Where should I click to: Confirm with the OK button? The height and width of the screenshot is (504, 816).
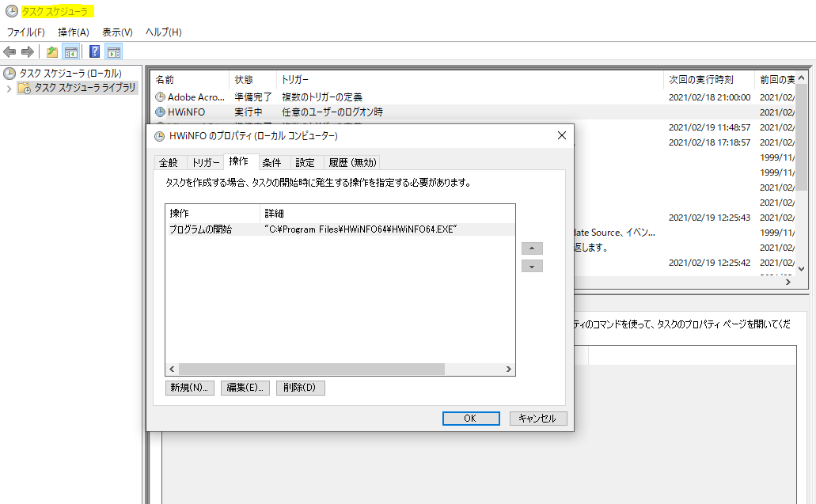[x=471, y=419]
